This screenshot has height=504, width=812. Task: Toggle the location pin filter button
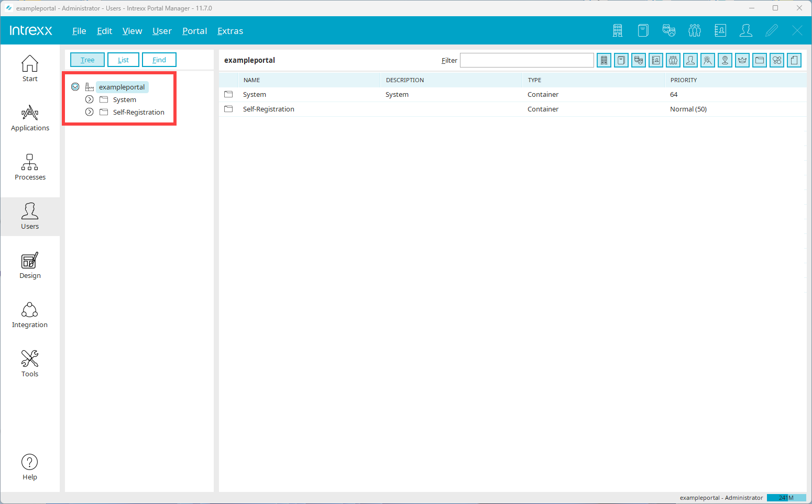point(725,61)
